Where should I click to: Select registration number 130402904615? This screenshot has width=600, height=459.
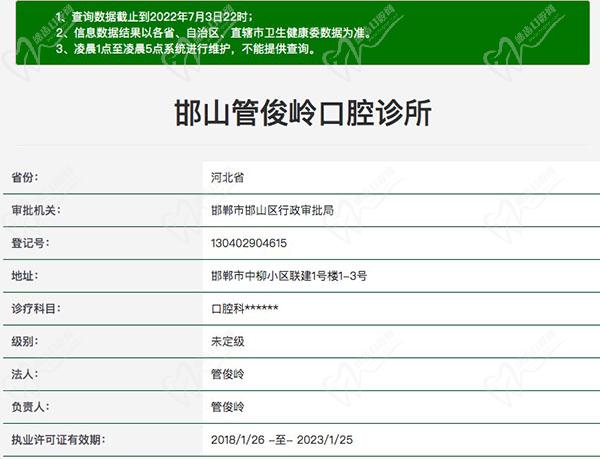pos(249,243)
